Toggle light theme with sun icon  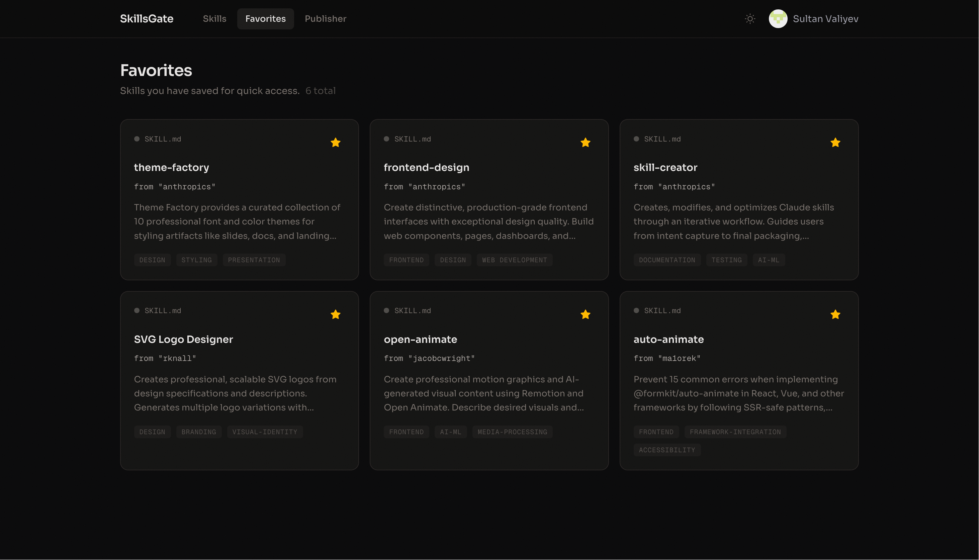[750, 19]
